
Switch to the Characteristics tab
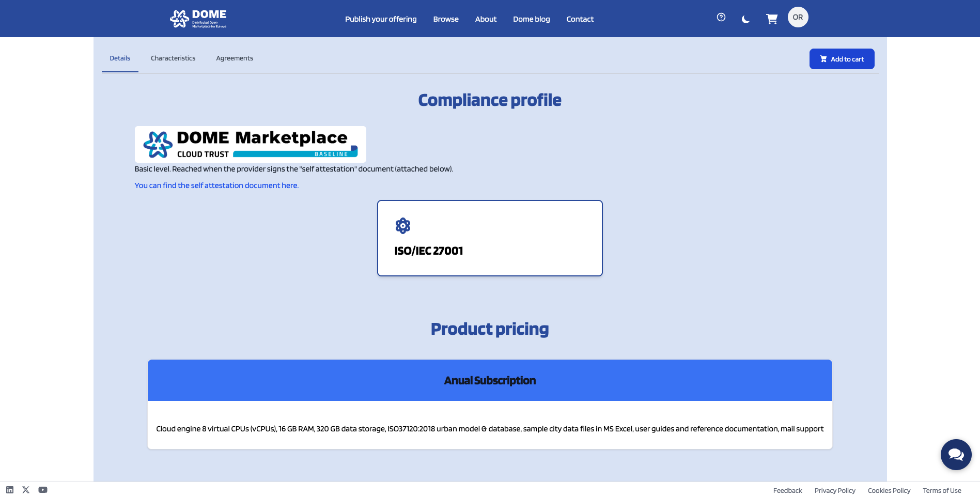click(x=173, y=58)
